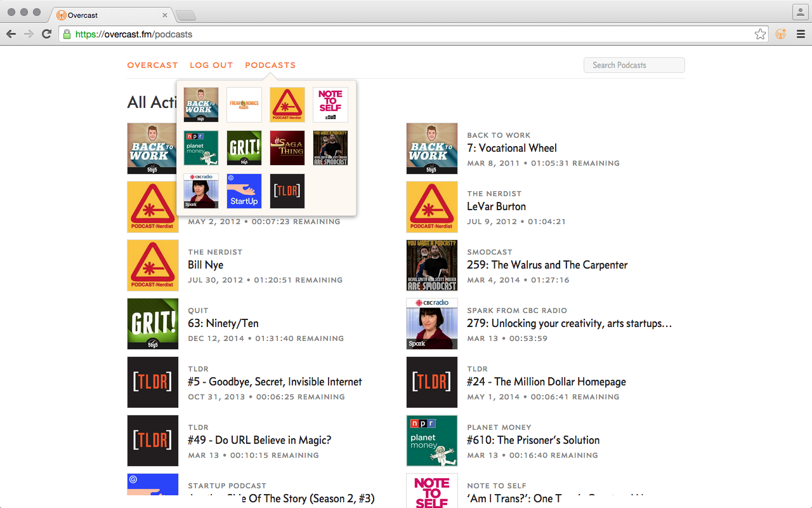Viewport: 812px width, 508px height.
Task: Open #610: The Prisoner's Solution episode
Action: [x=533, y=440]
